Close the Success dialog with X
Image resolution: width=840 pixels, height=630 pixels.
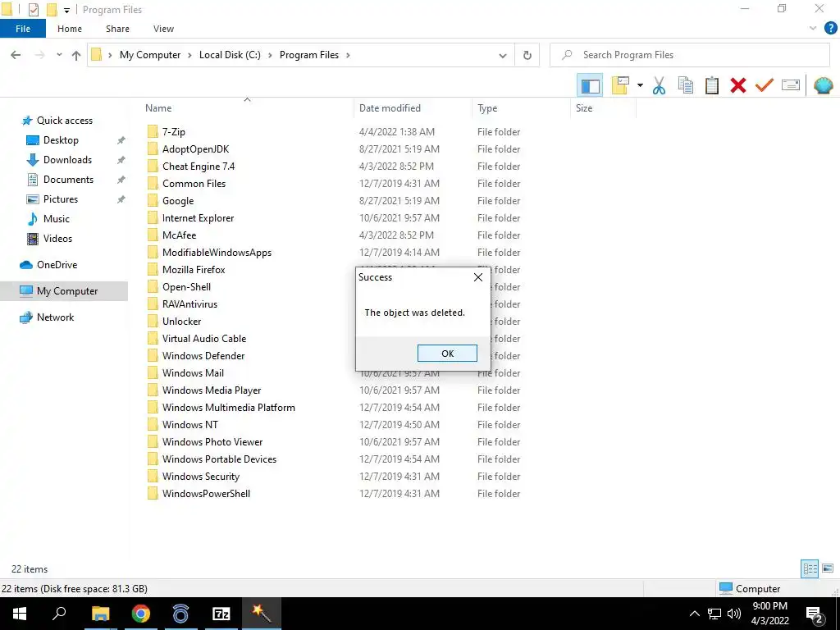coord(478,277)
